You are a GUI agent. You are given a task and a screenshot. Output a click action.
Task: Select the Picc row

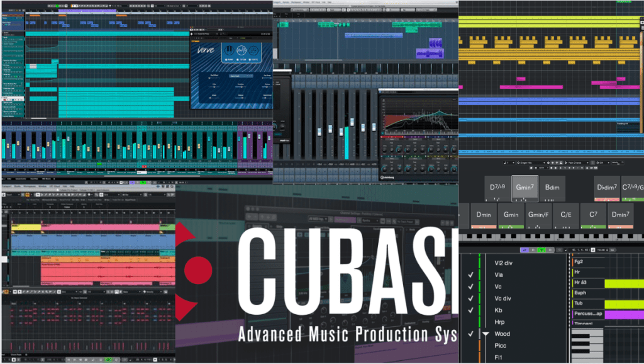[x=500, y=346]
